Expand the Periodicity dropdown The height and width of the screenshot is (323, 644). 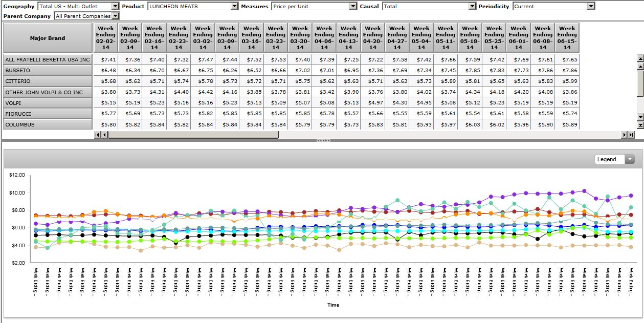coord(591,6)
